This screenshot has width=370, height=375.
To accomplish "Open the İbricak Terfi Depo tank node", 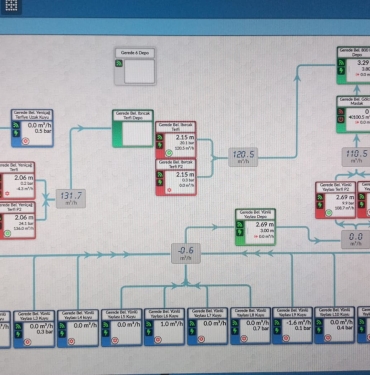I will pyautogui.click(x=133, y=128).
